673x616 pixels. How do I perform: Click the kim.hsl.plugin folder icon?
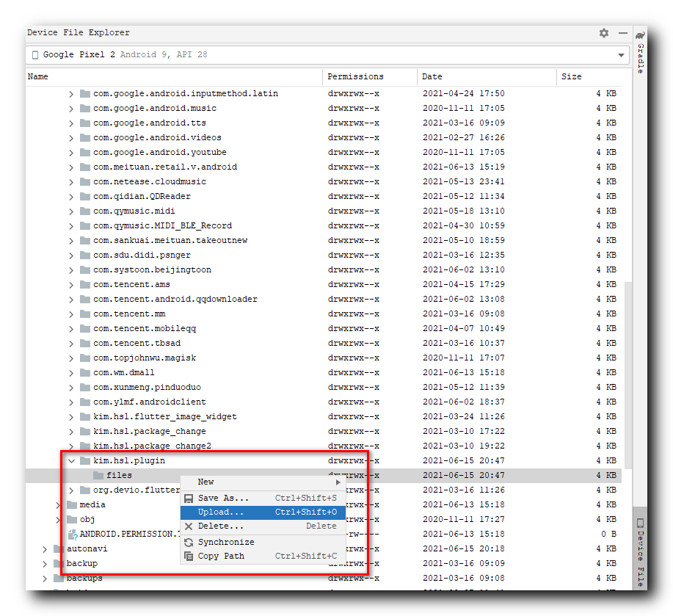[x=85, y=460]
